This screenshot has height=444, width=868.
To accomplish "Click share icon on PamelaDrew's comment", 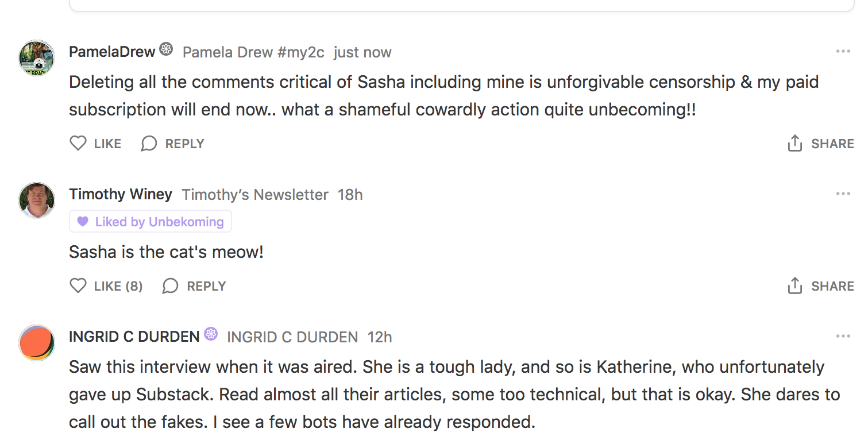I will pyautogui.click(x=794, y=143).
